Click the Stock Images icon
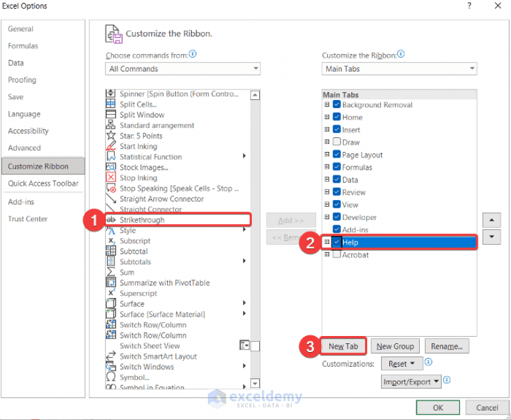Image resolution: width=511 pixels, height=420 pixels. click(111, 167)
